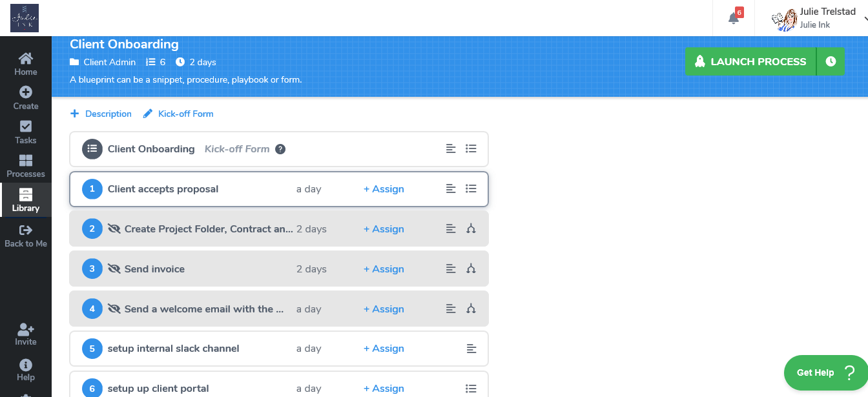Image resolution: width=868 pixels, height=397 pixels.
Task: Click the Julie Ink logo
Action: pos(25,18)
